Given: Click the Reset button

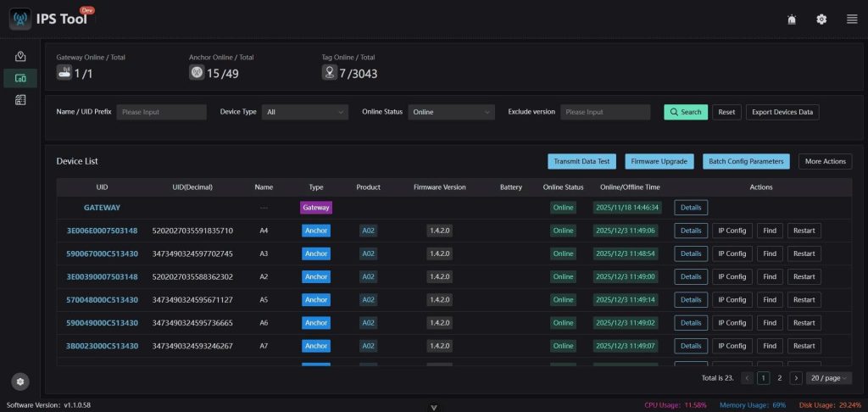Looking at the screenshot, I should click(x=726, y=112).
